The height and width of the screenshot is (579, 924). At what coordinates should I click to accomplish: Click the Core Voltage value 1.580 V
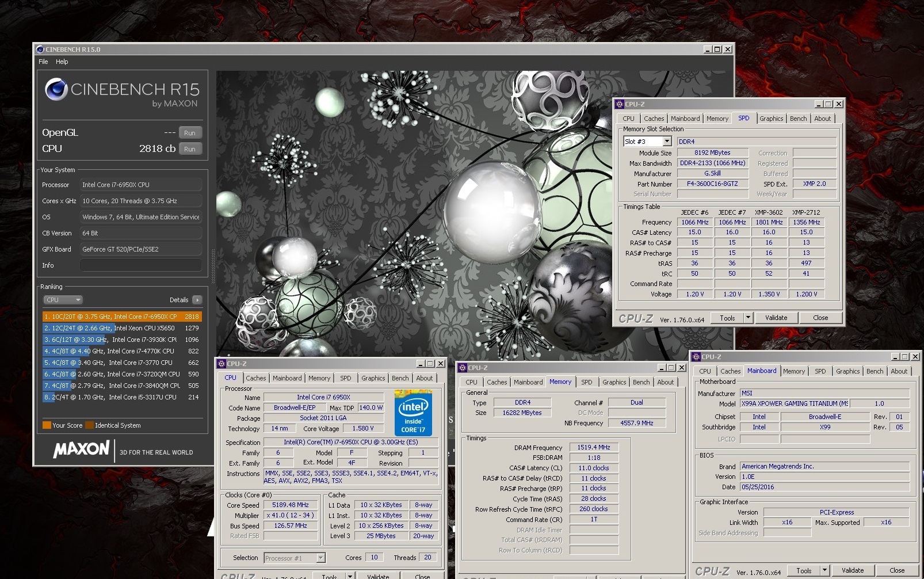(364, 428)
